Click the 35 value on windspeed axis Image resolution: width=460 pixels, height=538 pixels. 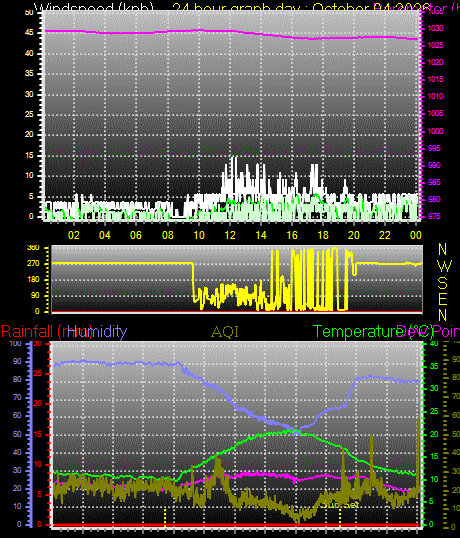(x=30, y=73)
